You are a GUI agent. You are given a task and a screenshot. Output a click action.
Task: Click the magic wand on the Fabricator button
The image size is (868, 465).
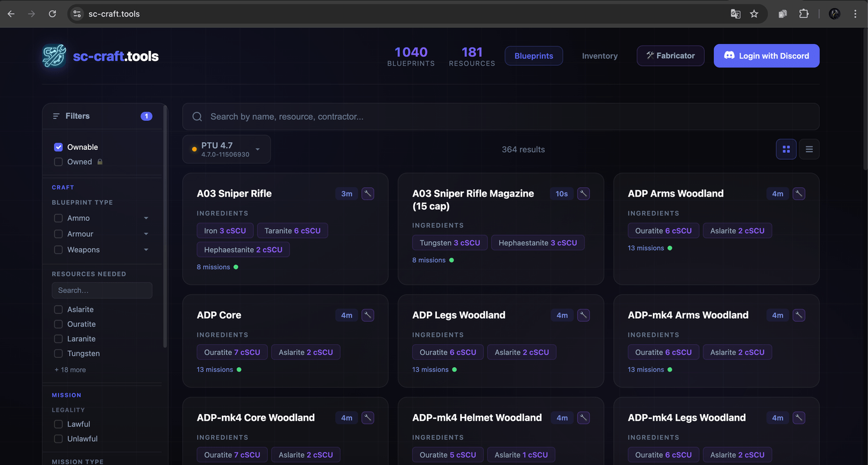(651, 55)
